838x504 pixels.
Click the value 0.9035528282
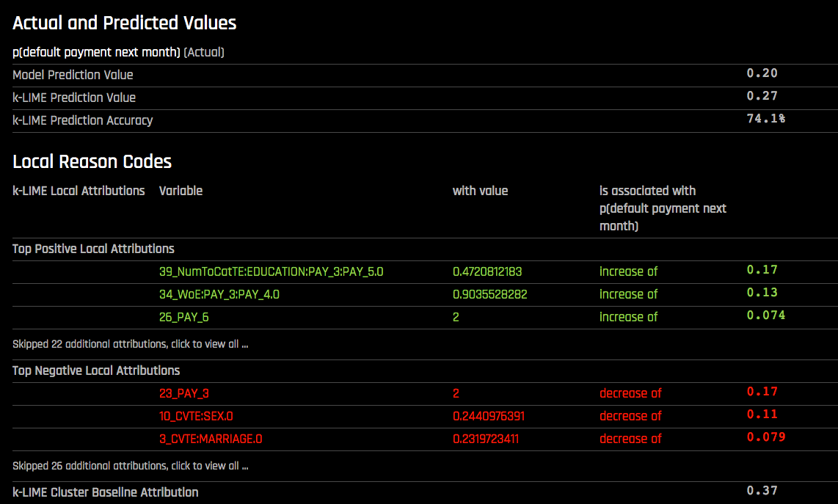point(490,294)
